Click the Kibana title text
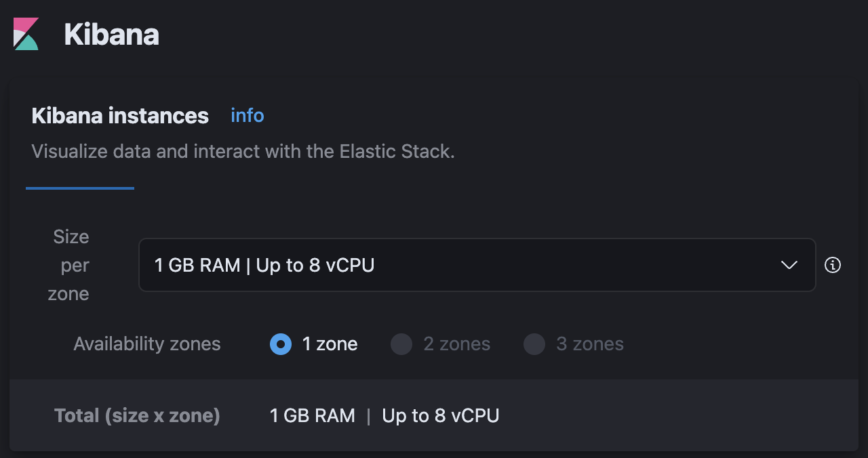This screenshot has height=458, width=868. click(112, 35)
